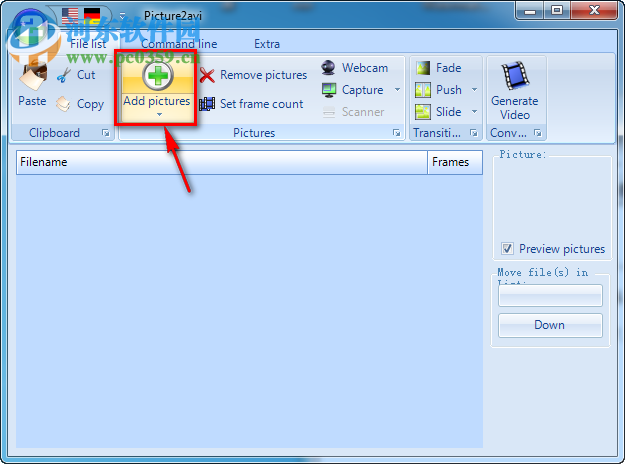Apply the Slide transition icon
This screenshot has height=464, width=625.
tap(423, 112)
